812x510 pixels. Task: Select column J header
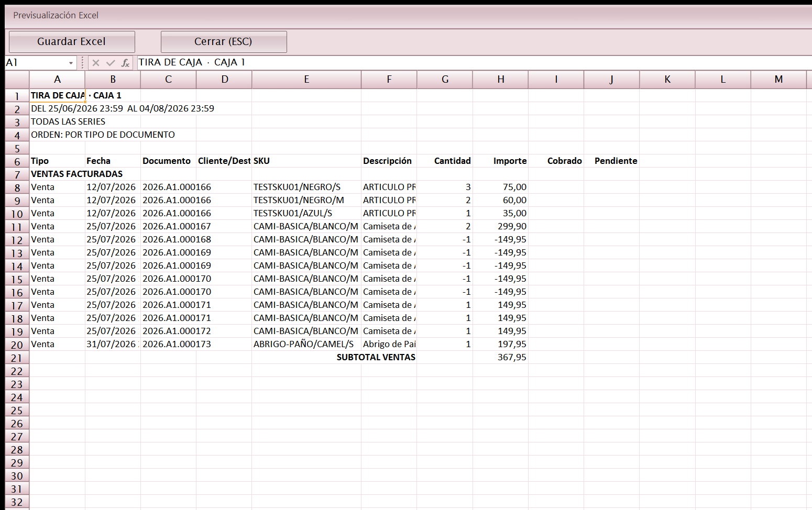pyautogui.click(x=611, y=79)
